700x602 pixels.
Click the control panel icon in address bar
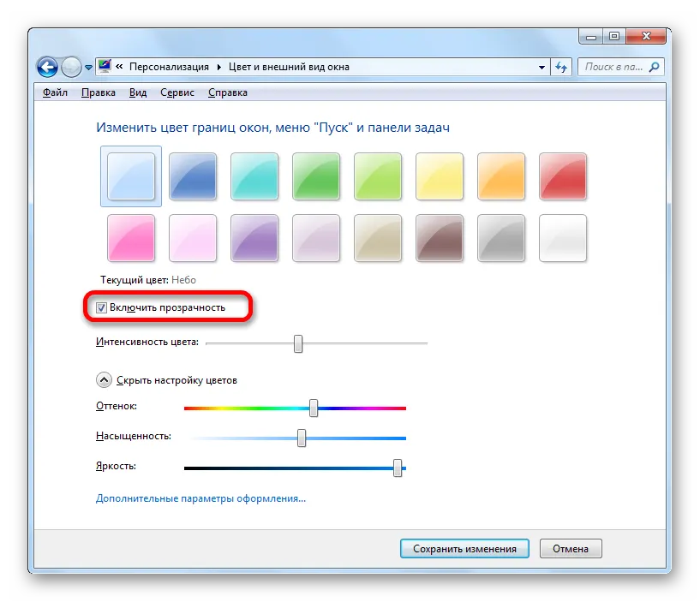(x=104, y=67)
